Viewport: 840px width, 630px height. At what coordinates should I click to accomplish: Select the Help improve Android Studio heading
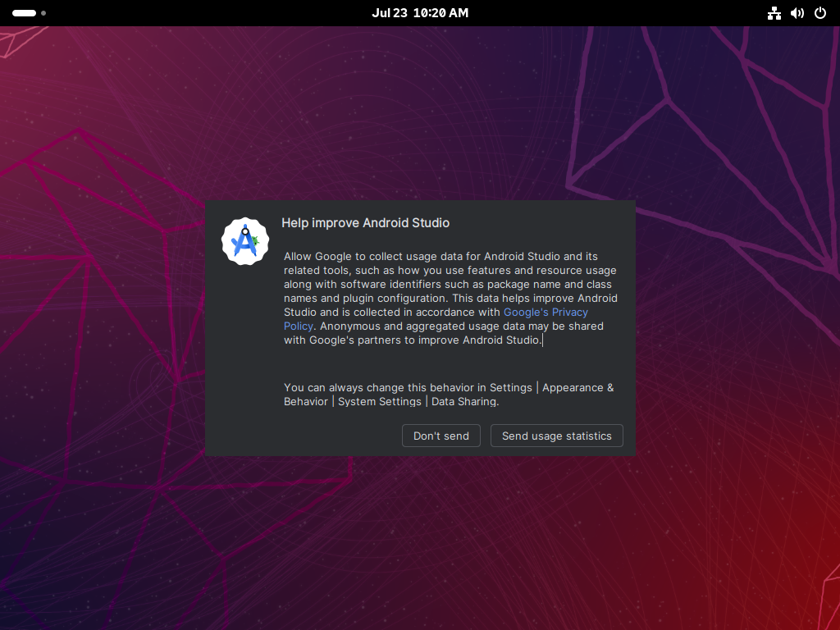[365, 223]
